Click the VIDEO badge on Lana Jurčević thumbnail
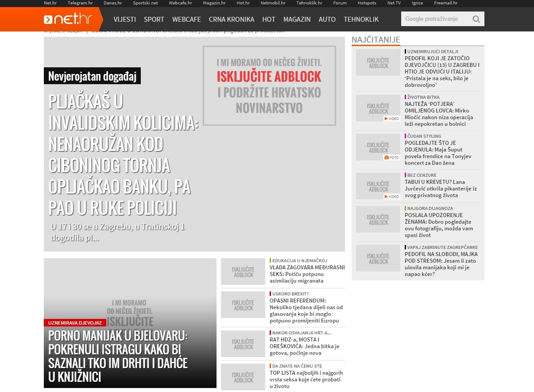 click(x=391, y=197)
